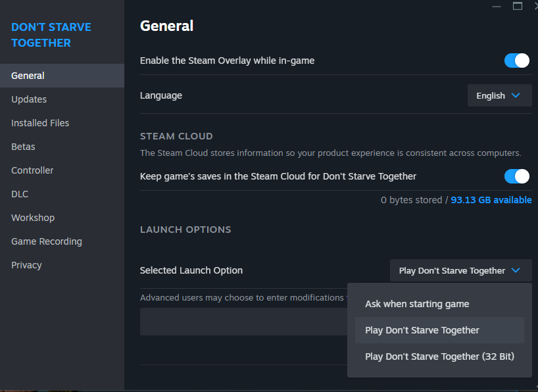Image resolution: width=538 pixels, height=392 pixels.
Task: Maximize the properties window
Action: [518, 6]
